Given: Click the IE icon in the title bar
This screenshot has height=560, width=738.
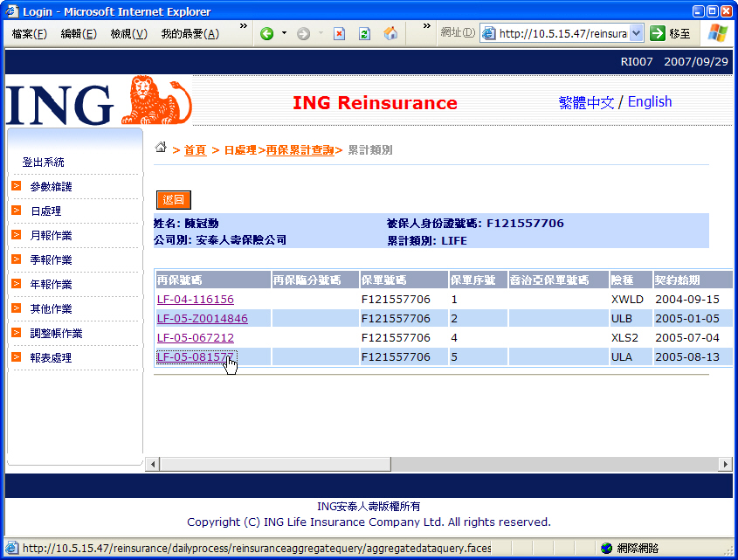Looking at the screenshot, I should (11, 10).
